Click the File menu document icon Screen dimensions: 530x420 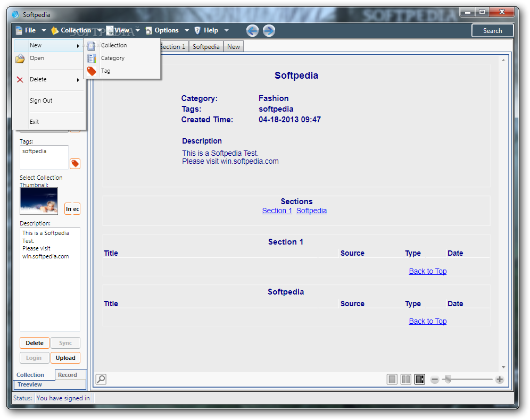(x=19, y=30)
